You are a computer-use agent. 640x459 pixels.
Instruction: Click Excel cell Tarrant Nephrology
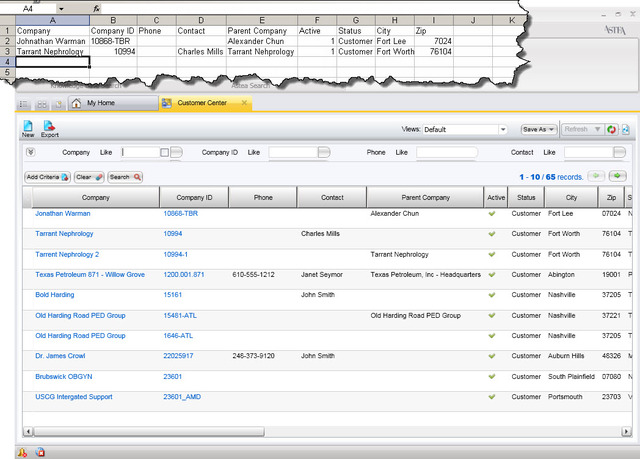click(52, 51)
